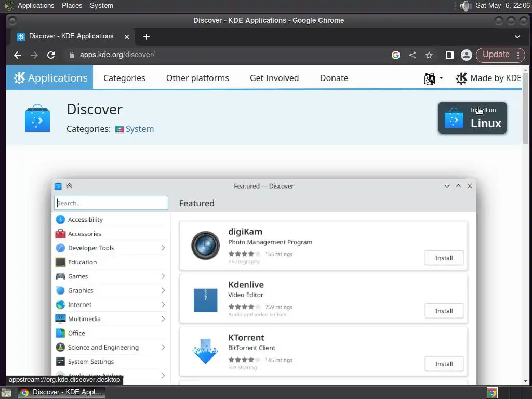Expand the Internet category chevron
Image resolution: width=532 pixels, height=399 pixels.
tap(163, 304)
